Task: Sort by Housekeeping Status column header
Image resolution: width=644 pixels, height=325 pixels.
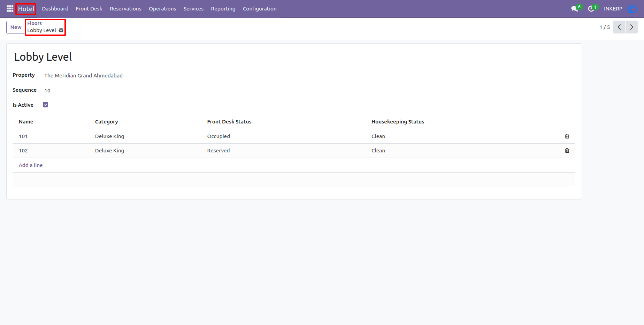Action: point(398,122)
